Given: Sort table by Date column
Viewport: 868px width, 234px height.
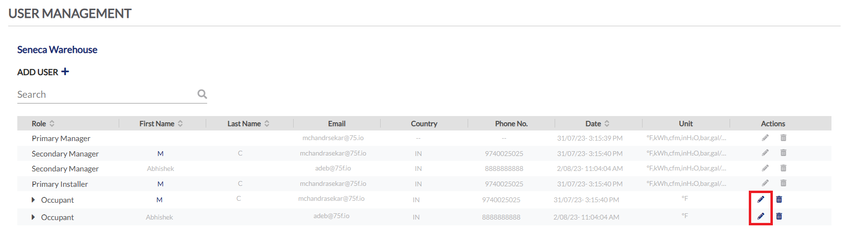Looking at the screenshot, I should (x=607, y=123).
